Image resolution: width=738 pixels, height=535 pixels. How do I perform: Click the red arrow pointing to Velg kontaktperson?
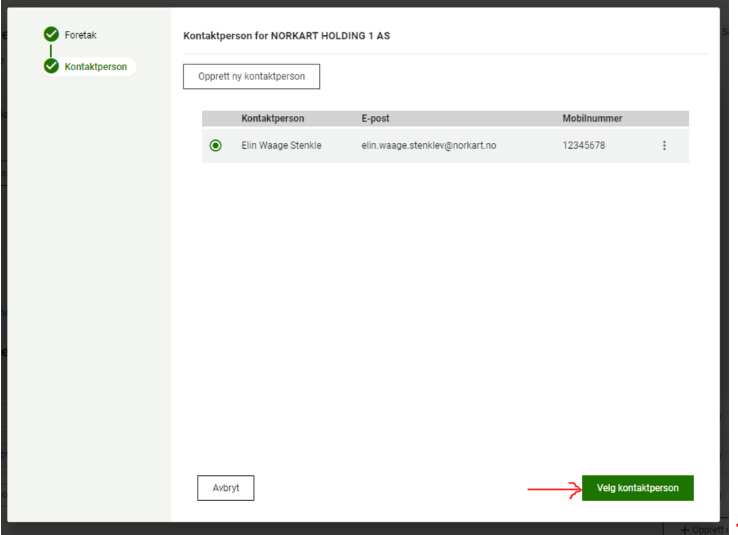pyautogui.click(x=553, y=489)
